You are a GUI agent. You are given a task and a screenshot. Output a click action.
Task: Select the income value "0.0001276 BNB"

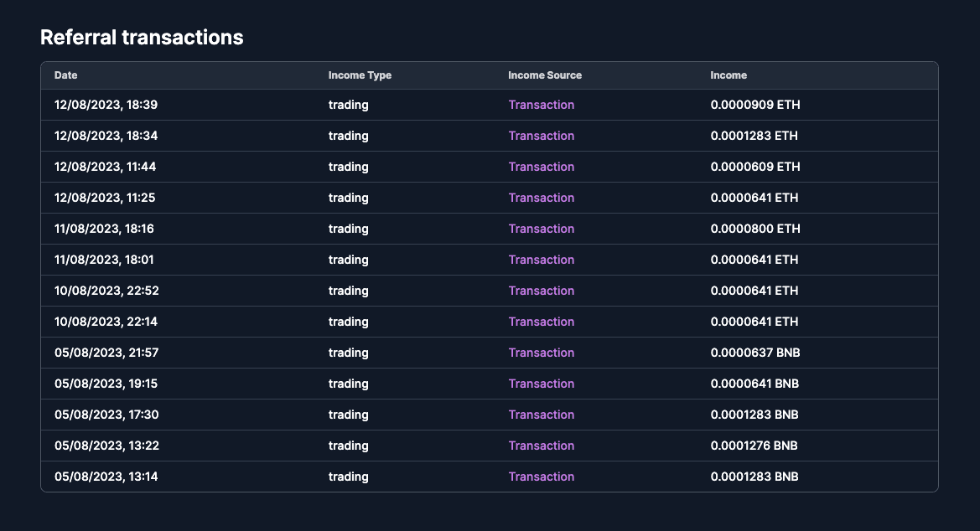click(x=754, y=446)
